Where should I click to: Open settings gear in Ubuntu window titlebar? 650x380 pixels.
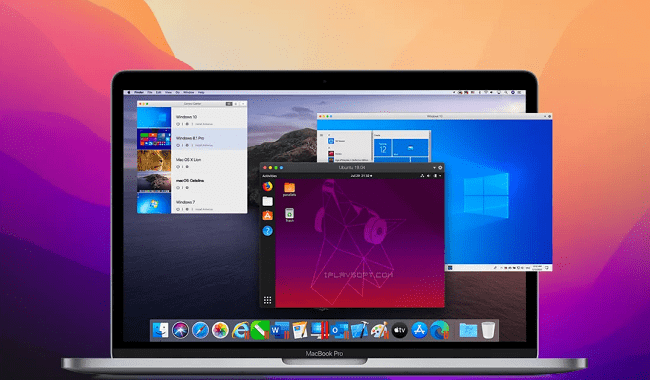click(x=440, y=167)
